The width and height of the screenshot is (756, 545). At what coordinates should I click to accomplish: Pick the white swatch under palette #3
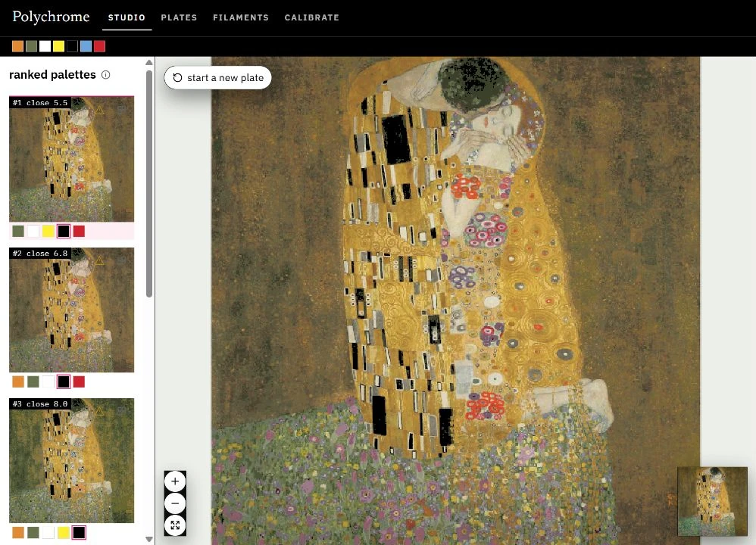click(x=48, y=532)
